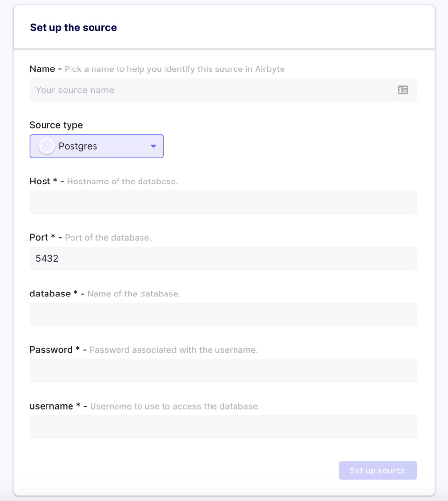The height and width of the screenshot is (501, 448).
Task: Click the Host field label
Action: [x=40, y=182]
